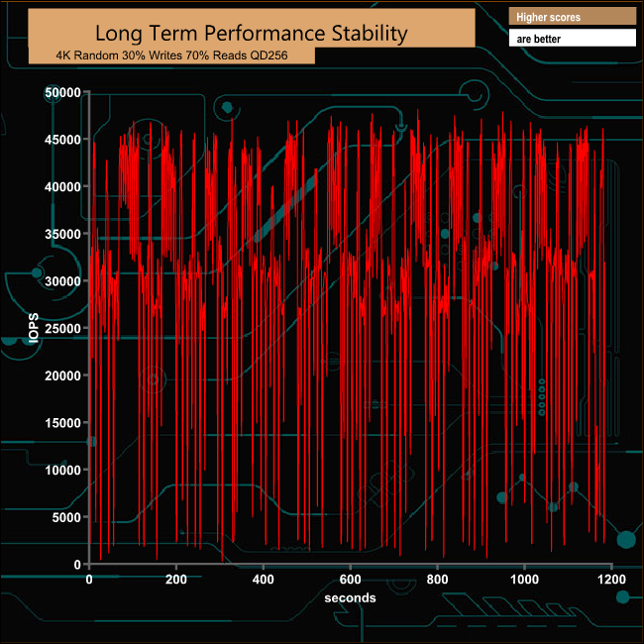
Task: Click the '4K Random 30% Writes 70% Reads QD256' subtitle
Action: (x=171, y=55)
